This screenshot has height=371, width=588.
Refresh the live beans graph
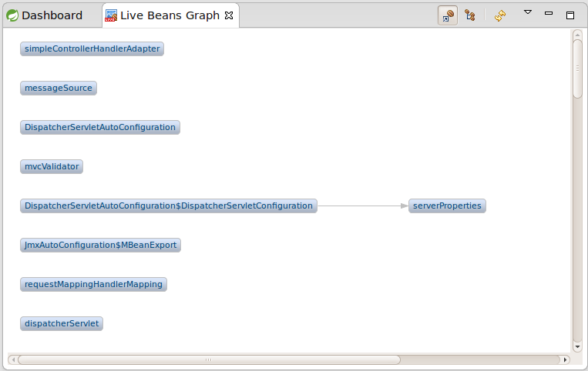pyautogui.click(x=500, y=15)
